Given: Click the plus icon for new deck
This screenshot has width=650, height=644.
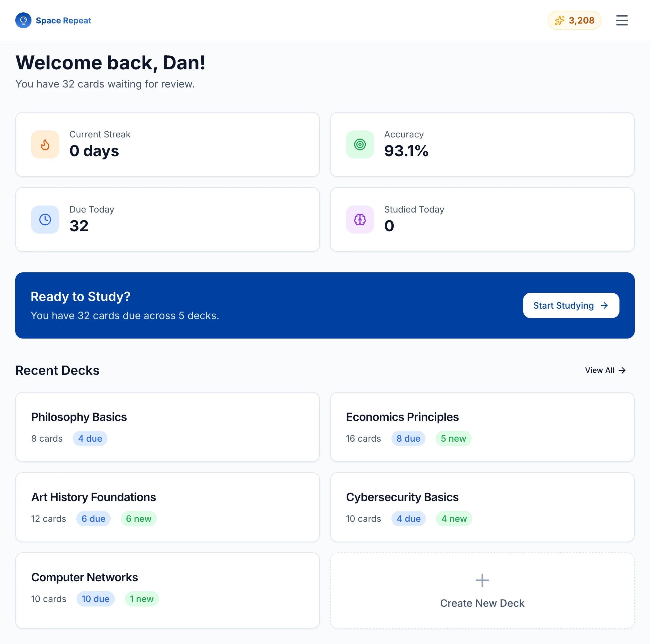Looking at the screenshot, I should 482,580.
